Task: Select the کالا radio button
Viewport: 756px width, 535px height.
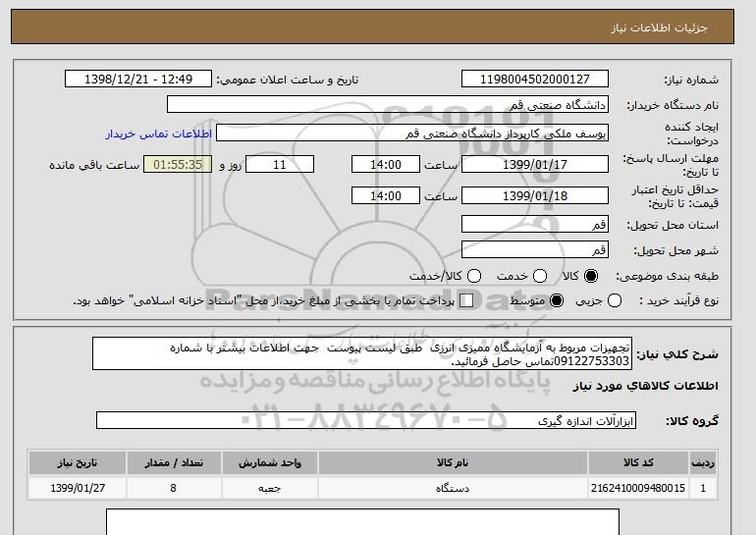Action: (x=591, y=276)
